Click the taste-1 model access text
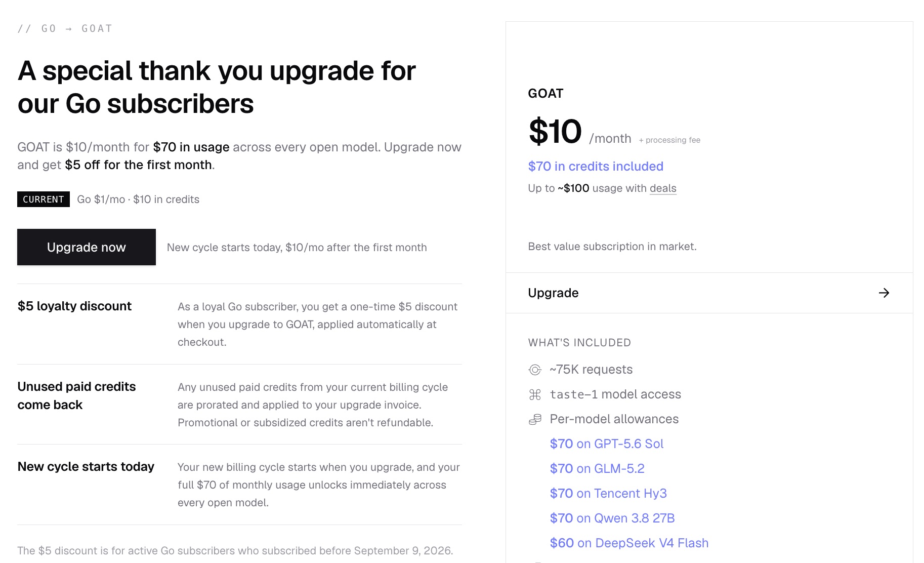This screenshot has width=924, height=563. (615, 394)
